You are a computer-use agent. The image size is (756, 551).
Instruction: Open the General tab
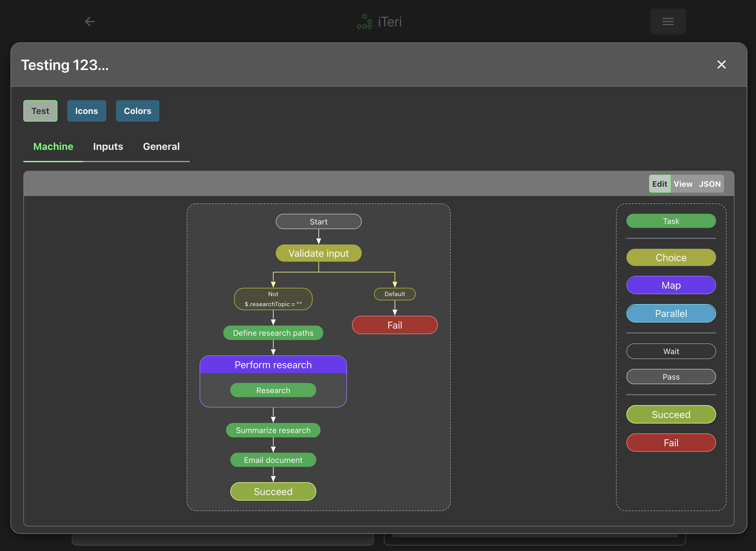coord(161,147)
